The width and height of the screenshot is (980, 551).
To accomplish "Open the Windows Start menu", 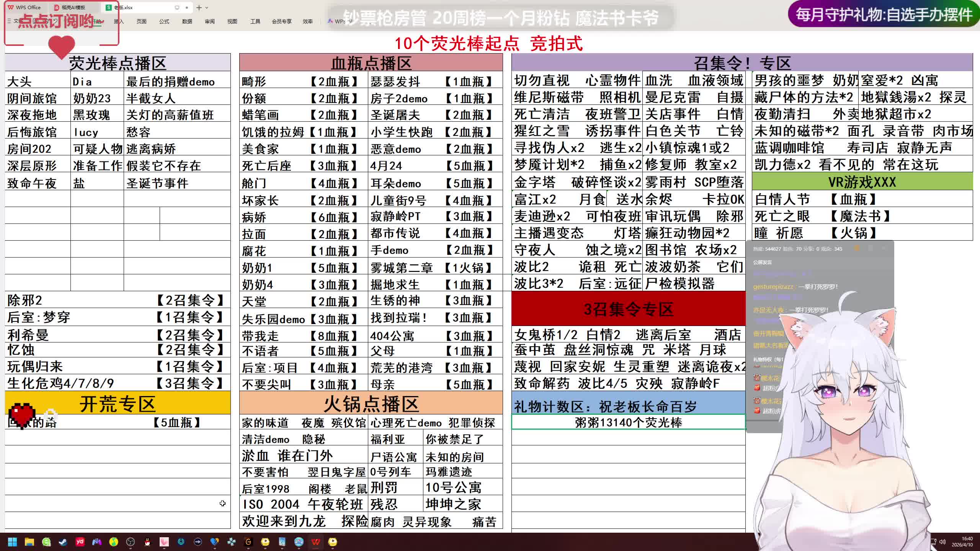I will [12, 542].
